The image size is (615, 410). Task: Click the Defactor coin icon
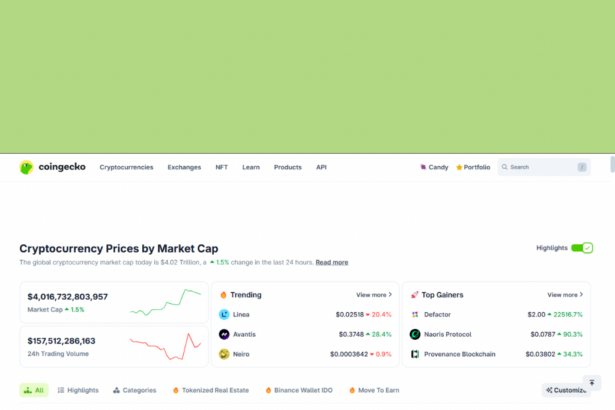(x=415, y=314)
